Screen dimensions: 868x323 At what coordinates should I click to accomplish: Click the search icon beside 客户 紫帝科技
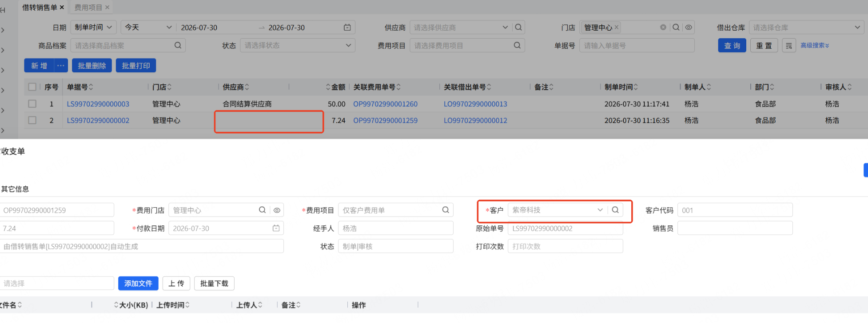(615, 210)
